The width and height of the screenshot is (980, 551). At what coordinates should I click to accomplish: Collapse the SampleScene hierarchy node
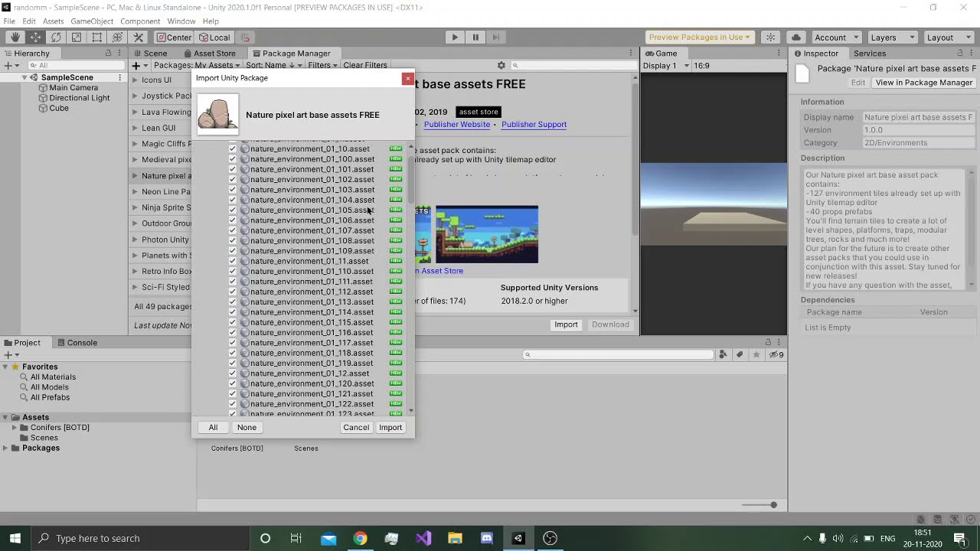[x=24, y=78]
